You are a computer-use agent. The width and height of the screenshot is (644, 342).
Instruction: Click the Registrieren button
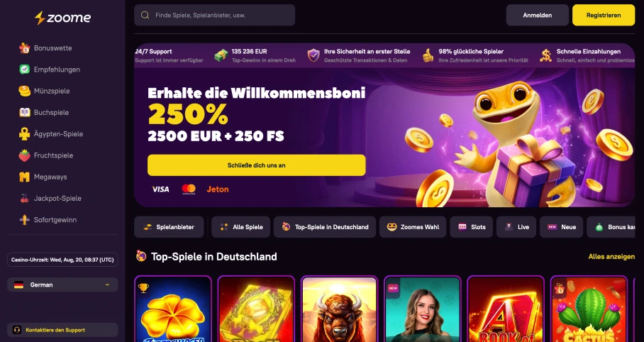click(x=604, y=15)
